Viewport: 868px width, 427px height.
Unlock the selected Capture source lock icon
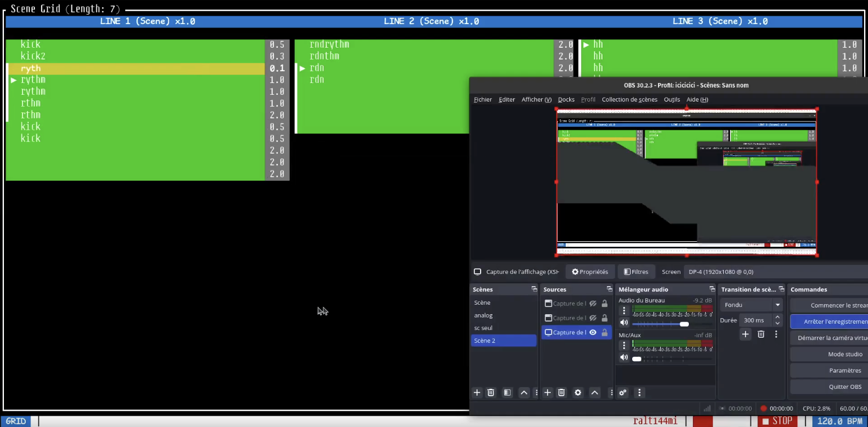tap(605, 332)
